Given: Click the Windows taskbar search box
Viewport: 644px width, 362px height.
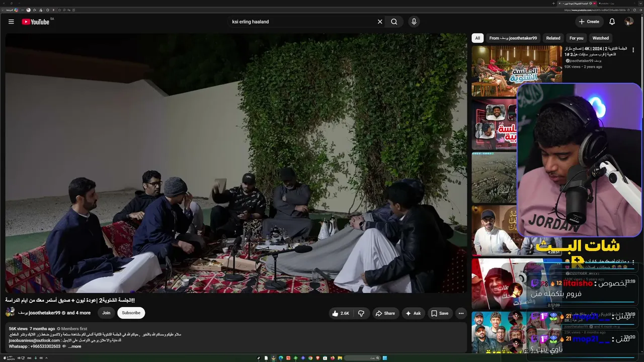Looking at the screenshot, I should pos(362,358).
